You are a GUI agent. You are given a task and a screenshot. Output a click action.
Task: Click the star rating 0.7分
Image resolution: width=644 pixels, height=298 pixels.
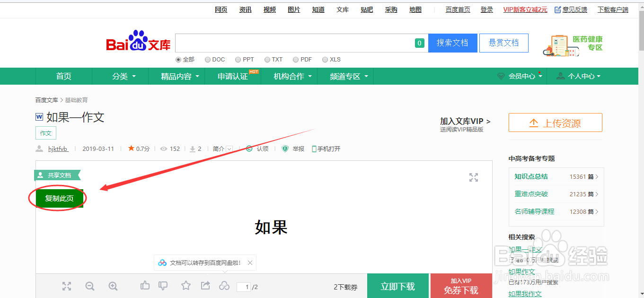pos(139,149)
